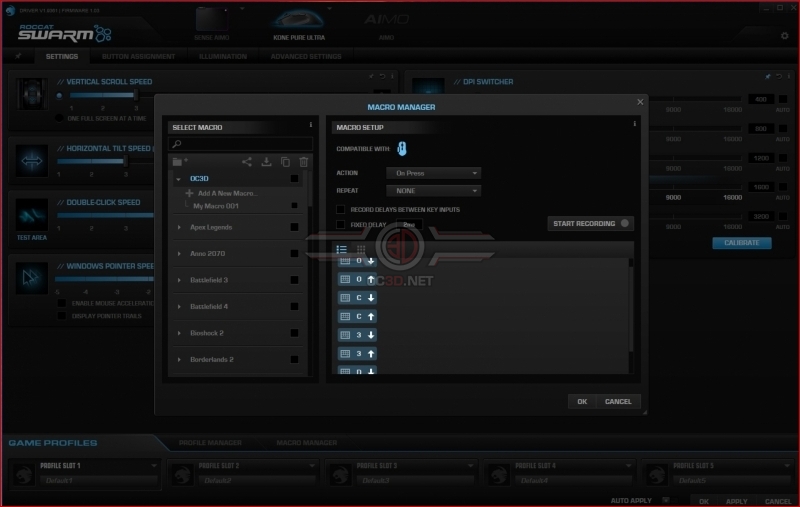Screen dimensions: 800x507
Task: Click the double-click speed test area
Action: (31, 216)
